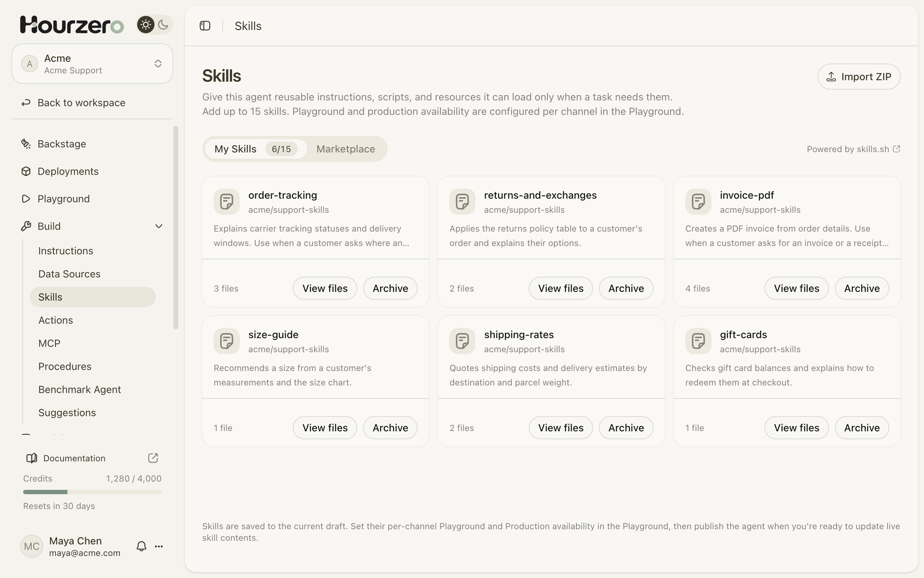This screenshot has height=578, width=924.
Task: Collapse the Build section chevron
Action: [x=159, y=226]
